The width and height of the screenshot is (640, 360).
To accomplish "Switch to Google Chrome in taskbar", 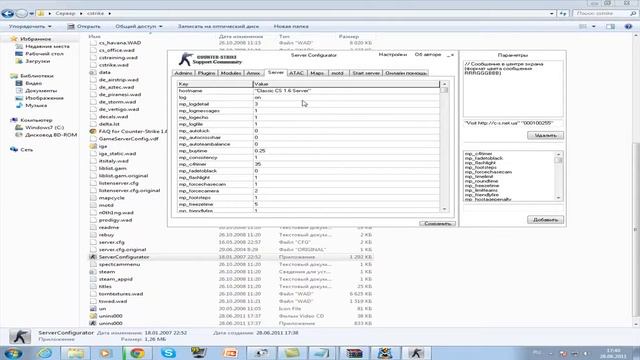I will pos(137,353).
